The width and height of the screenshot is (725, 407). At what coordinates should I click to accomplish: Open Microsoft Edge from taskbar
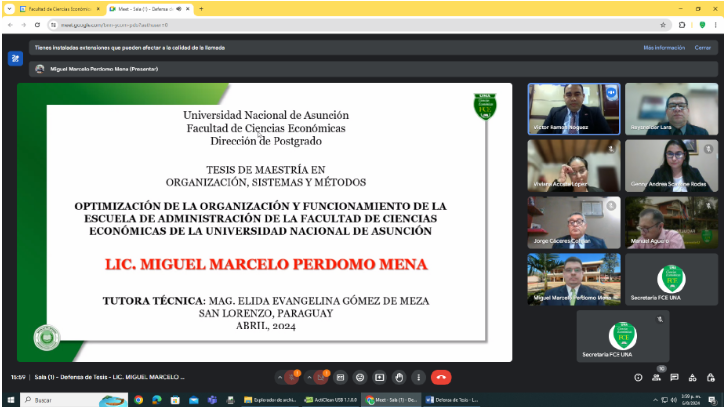tap(157, 400)
